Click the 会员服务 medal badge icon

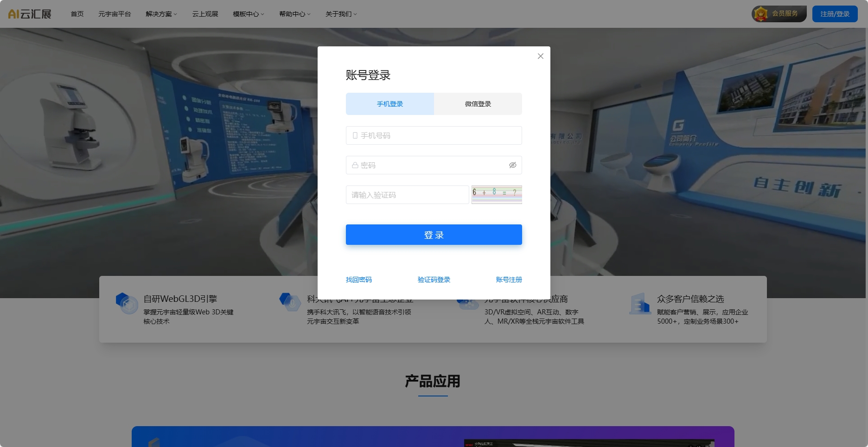click(762, 13)
